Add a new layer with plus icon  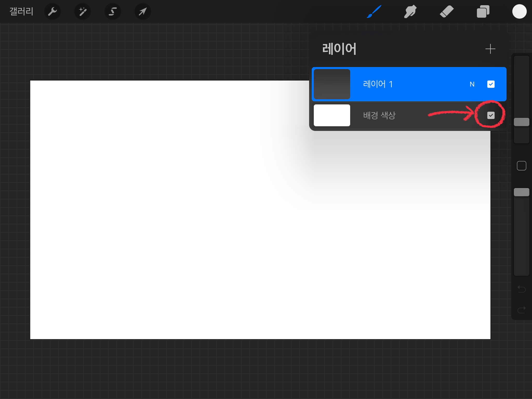pyautogui.click(x=490, y=49)
